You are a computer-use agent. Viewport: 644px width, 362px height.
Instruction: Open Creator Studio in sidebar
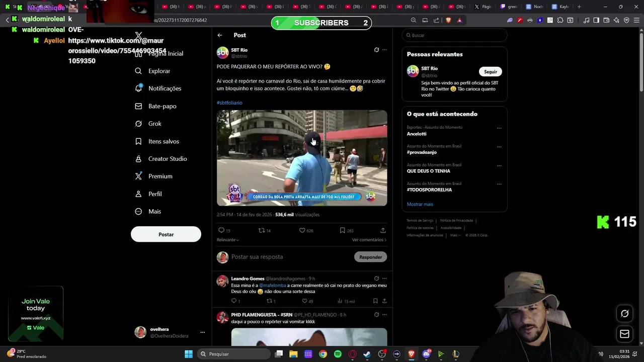click(161, 159)
